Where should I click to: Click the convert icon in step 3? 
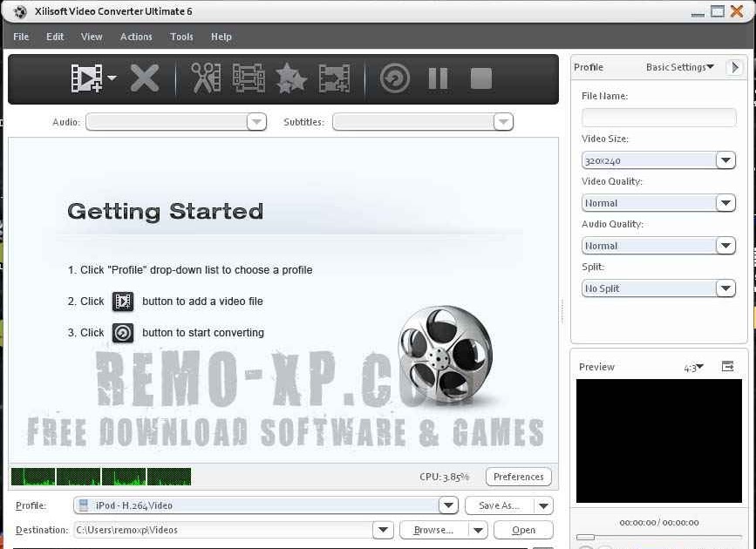tap(123, 333)
